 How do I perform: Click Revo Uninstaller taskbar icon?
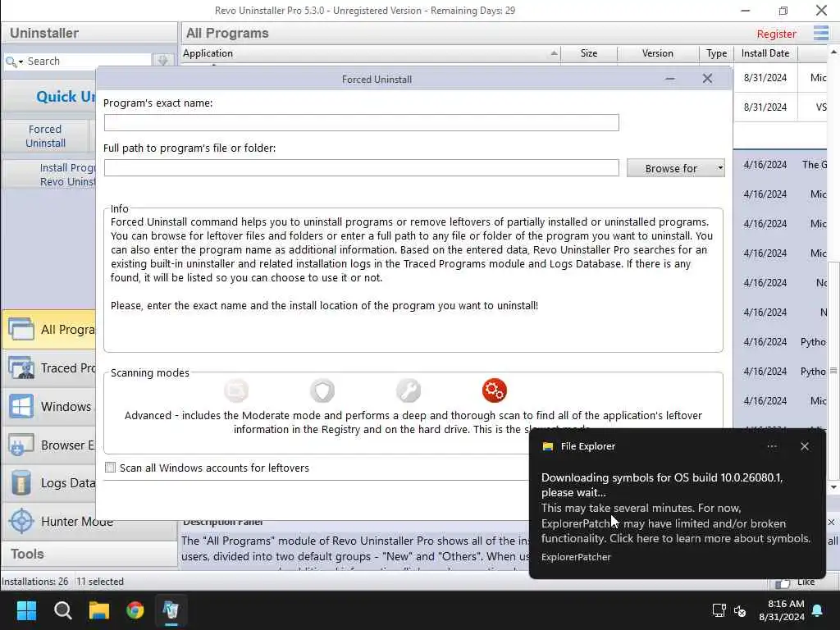pyautogui.click(x=171, y=610)
